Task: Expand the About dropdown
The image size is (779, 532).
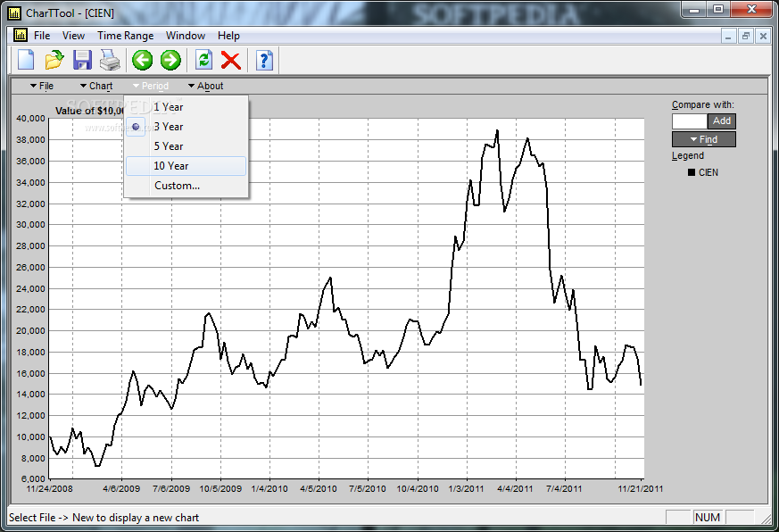Action: point(205,86)
